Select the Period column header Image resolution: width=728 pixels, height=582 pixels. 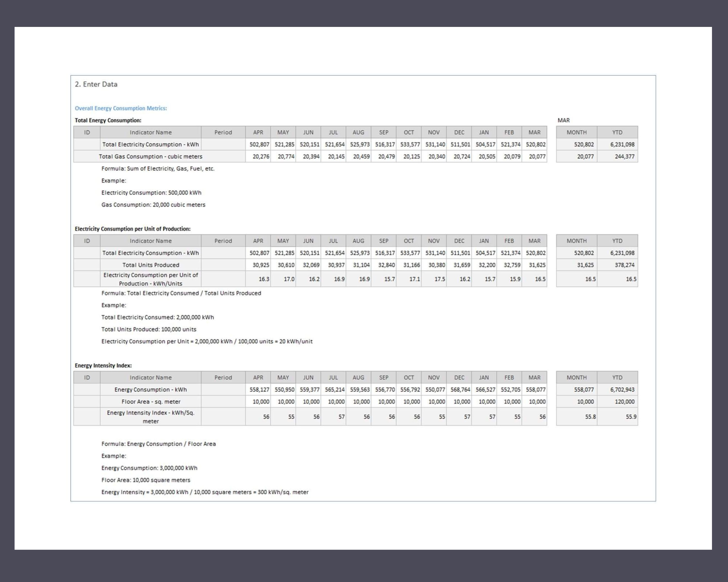(x=223, y=132)
